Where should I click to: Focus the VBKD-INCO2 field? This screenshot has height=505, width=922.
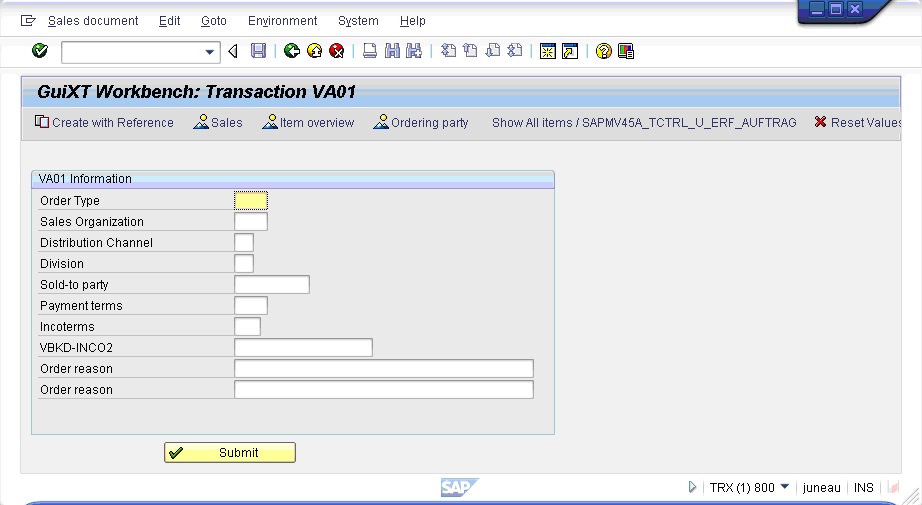[x=303, y=347]
